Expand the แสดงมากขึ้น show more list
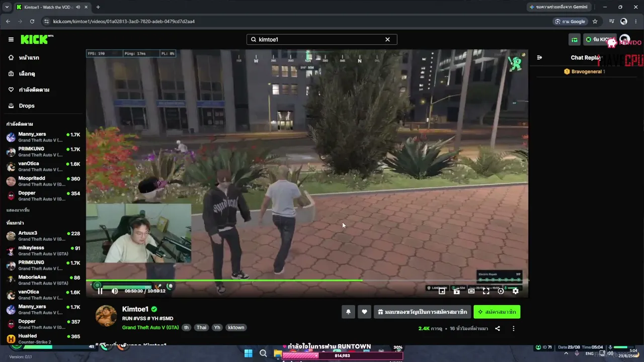644x362 pixels. (18, 210)
